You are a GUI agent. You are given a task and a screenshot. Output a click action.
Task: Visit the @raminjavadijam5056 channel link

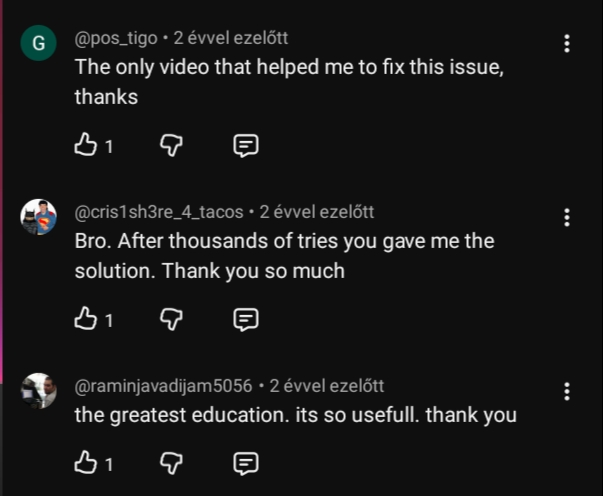pyautogui.click(x=163, y=386)
